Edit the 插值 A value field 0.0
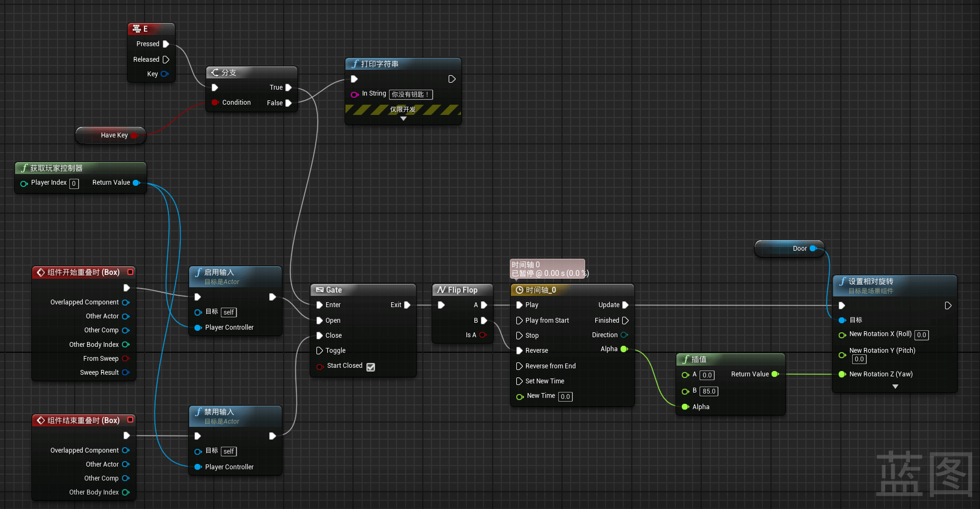 click(707, 375)
